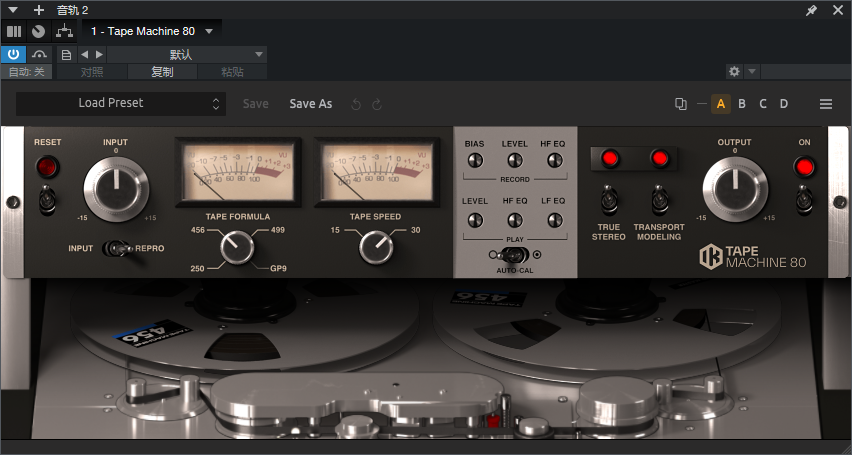852x455 pixels.
Task: Click the Tape Machine 80 logo
Action: (753, 257)
